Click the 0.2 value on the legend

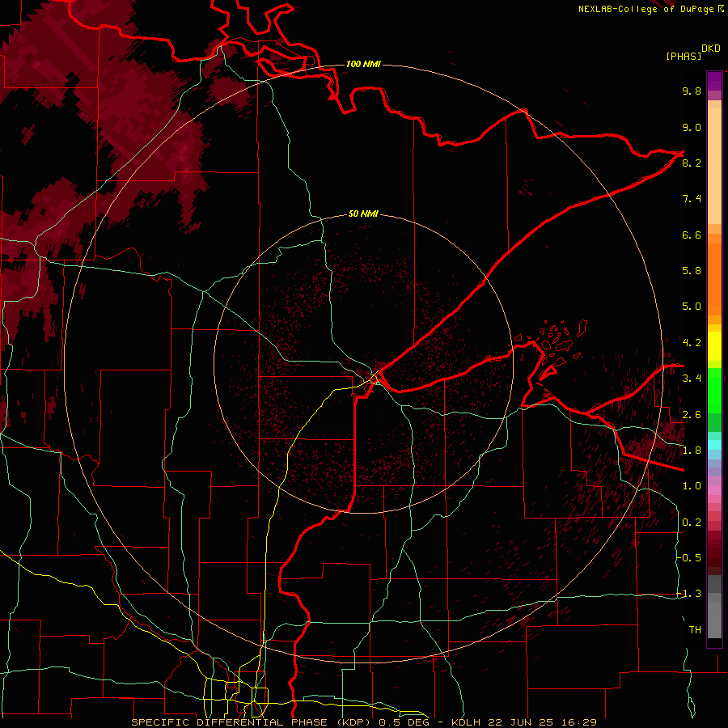[x=692, y=523]
